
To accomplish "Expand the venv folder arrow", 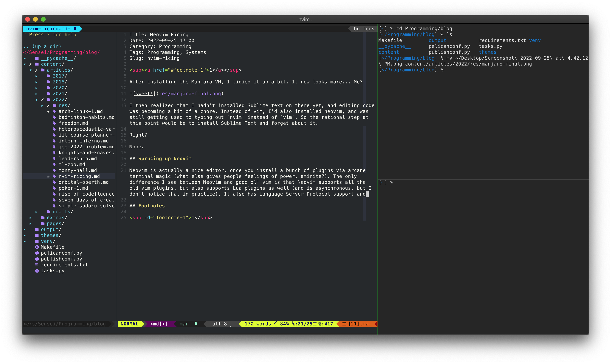I will pyautogui.click(x=25, y=241).
